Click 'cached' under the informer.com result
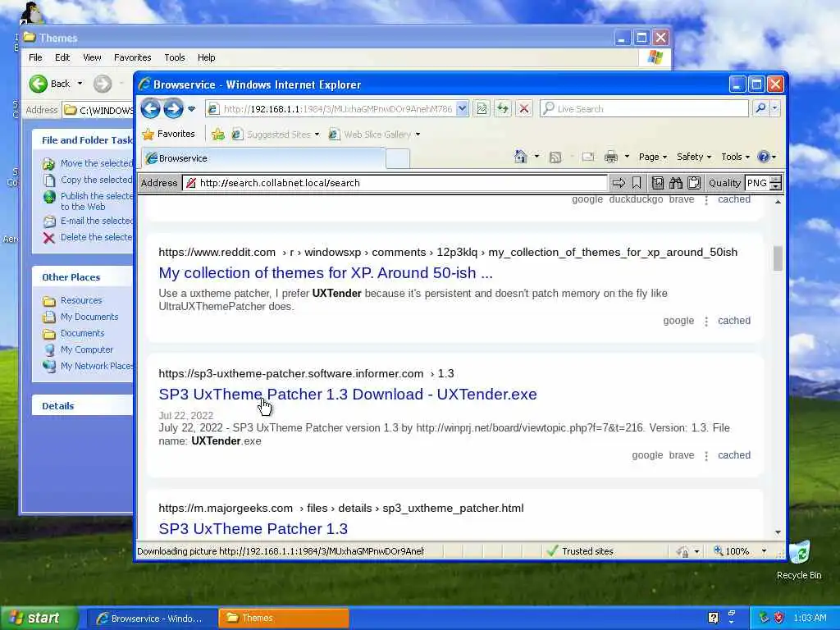The image size is (840, 630). 734,454
